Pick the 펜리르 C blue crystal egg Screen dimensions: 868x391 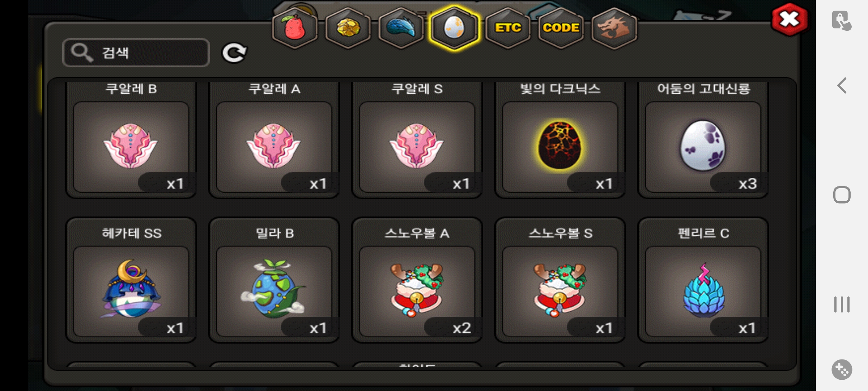[x=703, y=280]
